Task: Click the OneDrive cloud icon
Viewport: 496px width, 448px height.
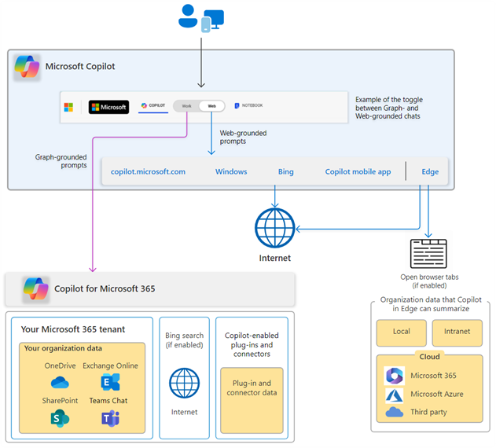Action: (60, 382)
